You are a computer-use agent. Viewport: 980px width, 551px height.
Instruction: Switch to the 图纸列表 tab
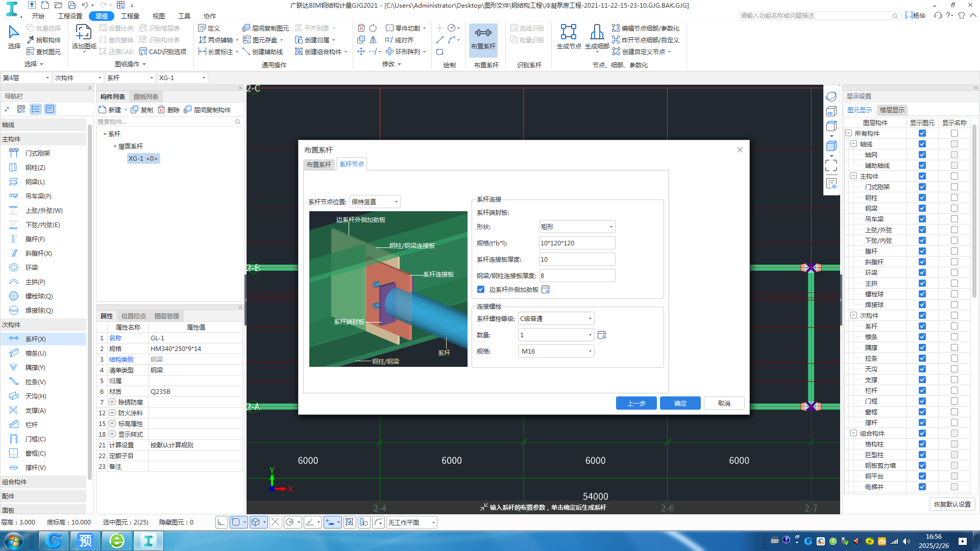[x=146, y=96]
